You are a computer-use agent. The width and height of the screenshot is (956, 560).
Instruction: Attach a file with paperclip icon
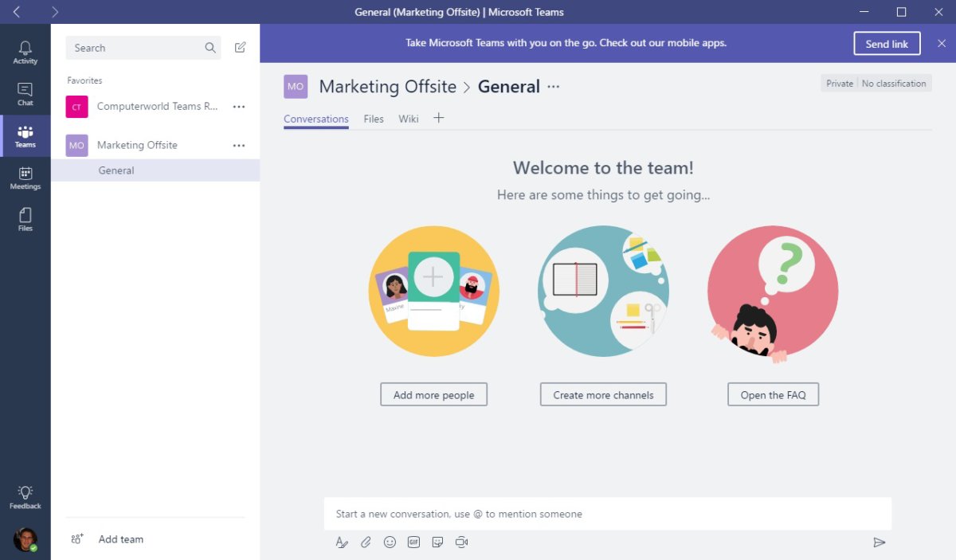pos(366,542)
